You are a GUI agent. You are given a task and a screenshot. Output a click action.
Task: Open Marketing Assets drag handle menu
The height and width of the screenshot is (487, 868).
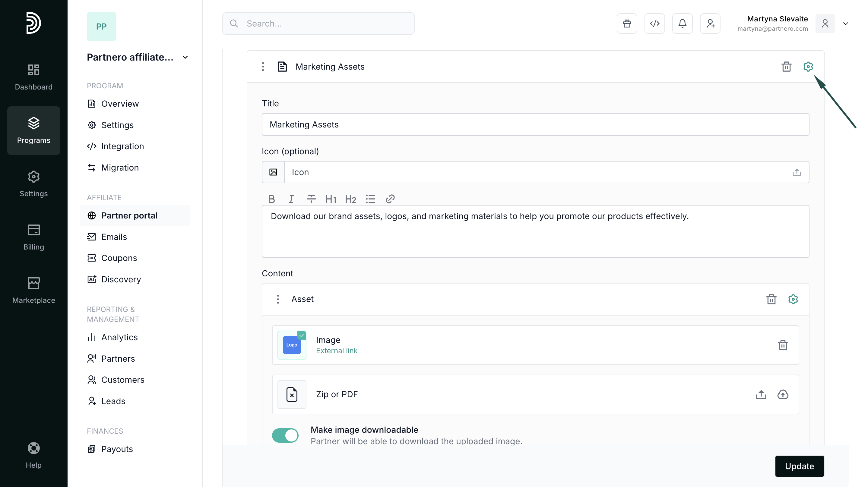click(263, 67)
